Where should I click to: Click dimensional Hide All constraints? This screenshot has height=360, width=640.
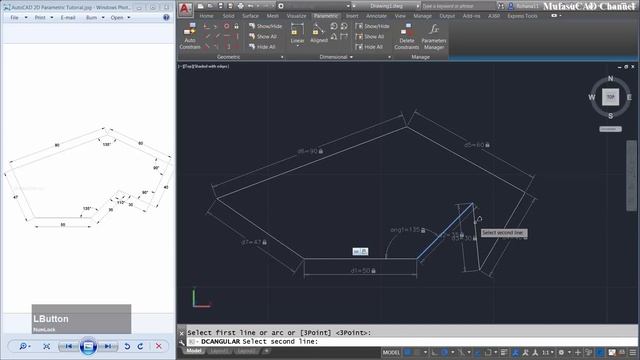coord(369,47)
